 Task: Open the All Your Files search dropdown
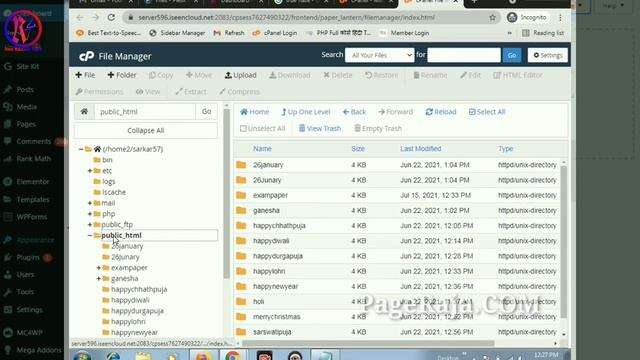(380, 55)
